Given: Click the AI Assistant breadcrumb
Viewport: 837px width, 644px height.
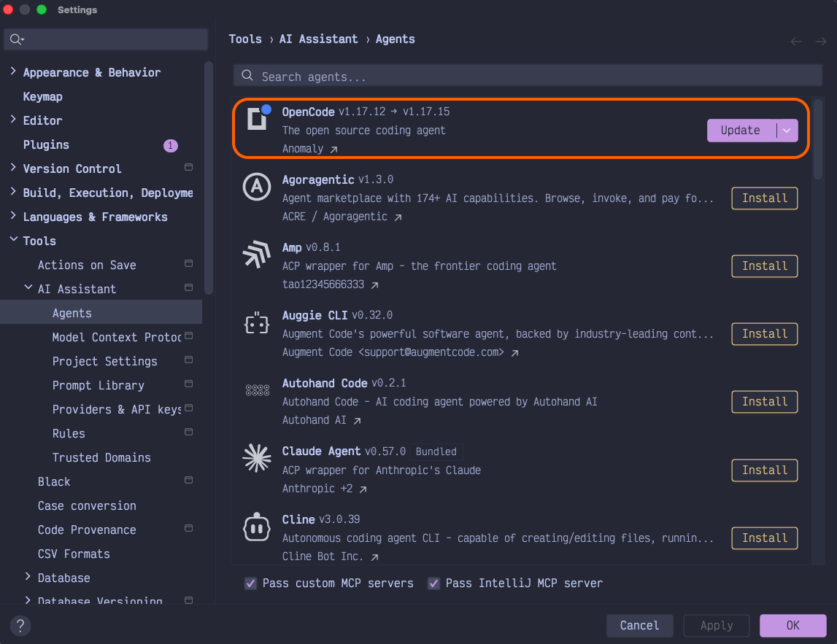Looking at the screenshot, I should 319,39.
